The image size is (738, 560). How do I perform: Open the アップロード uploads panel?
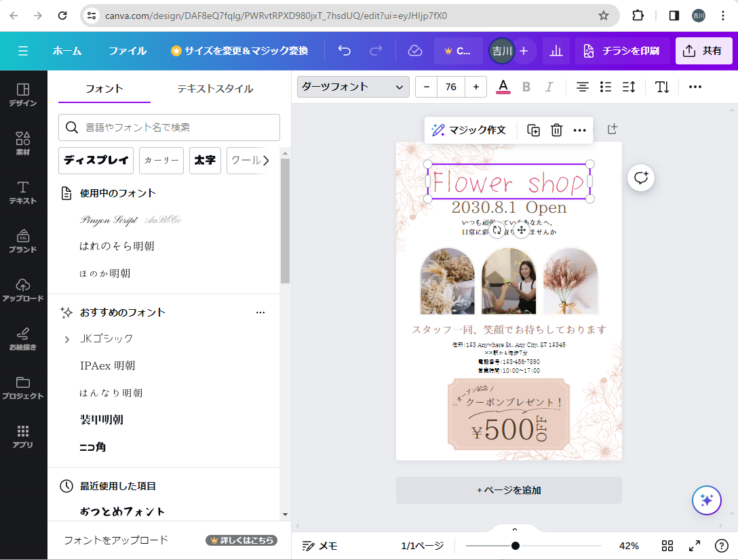tap(23, 289)
